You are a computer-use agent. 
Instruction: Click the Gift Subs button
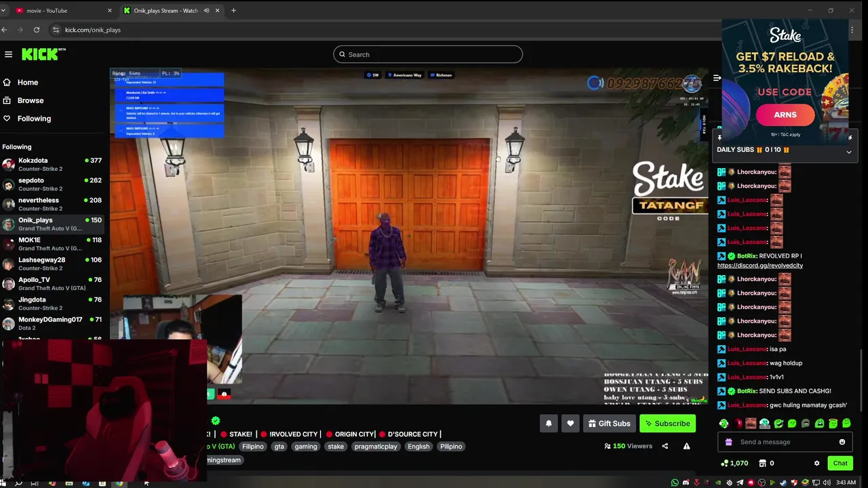(x=609, y=424)
